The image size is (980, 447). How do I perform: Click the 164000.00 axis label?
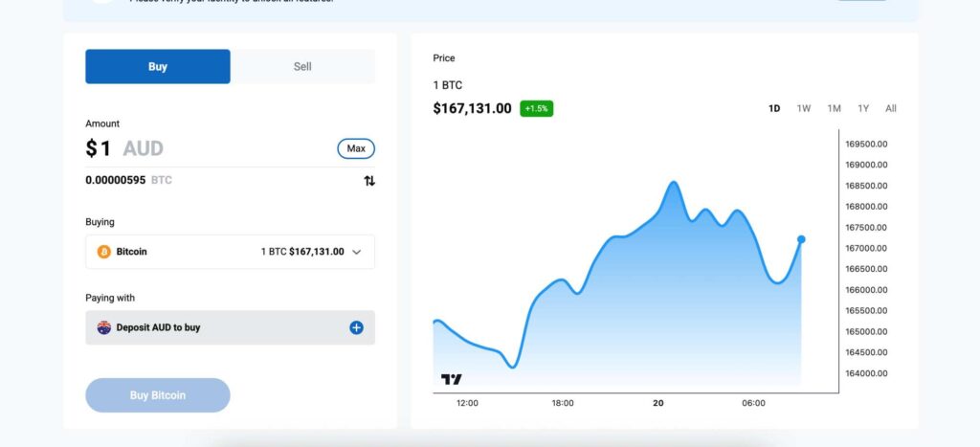click(x=866, y=373)
